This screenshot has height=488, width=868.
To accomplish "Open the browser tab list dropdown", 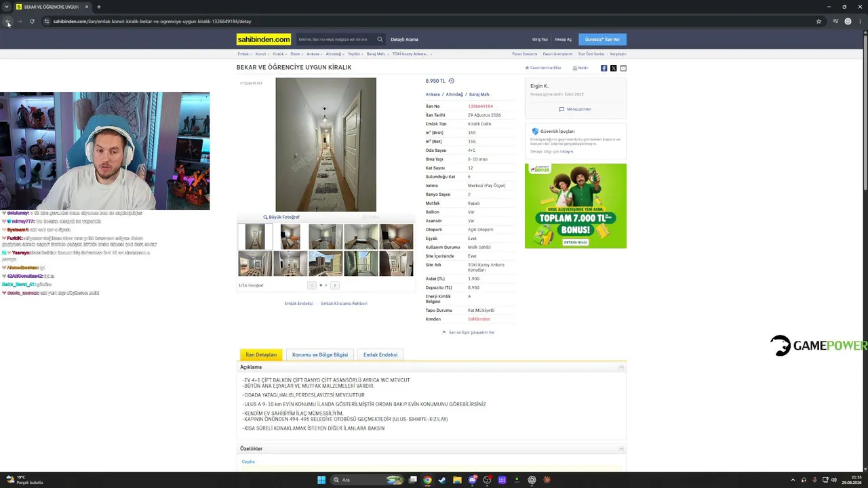I will click(x=6, y=7).
